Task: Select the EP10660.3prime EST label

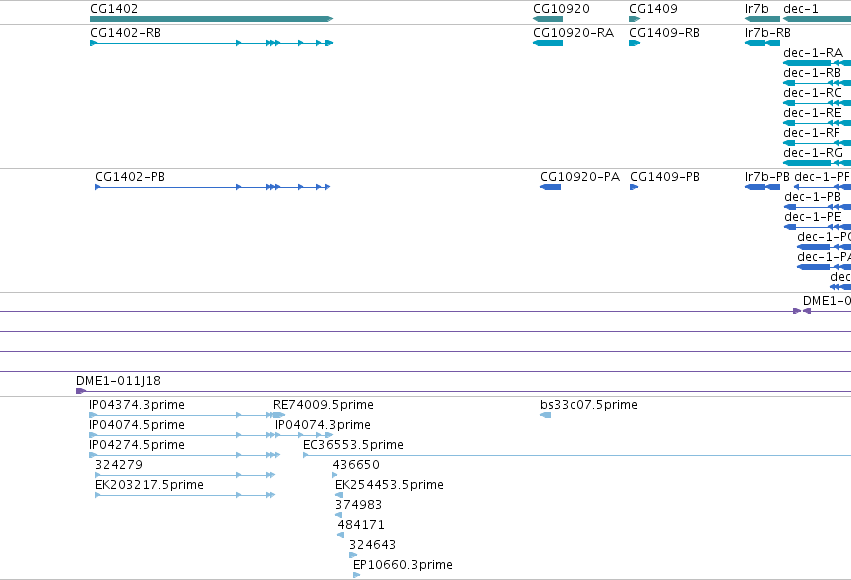Action: (403, 565)
